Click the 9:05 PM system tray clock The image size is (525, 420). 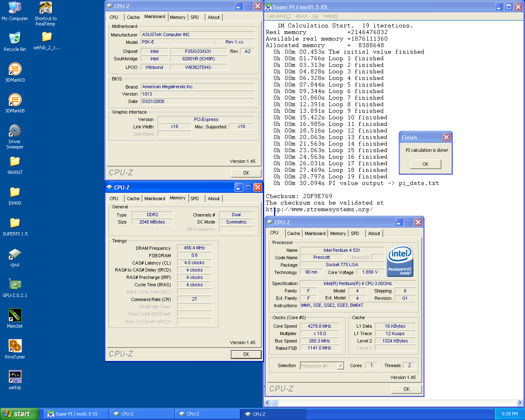[x=510, y=414]
